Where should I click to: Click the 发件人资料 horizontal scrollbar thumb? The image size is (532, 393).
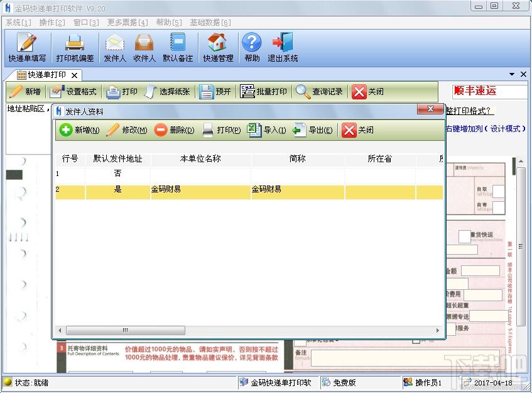pos(126,330)
